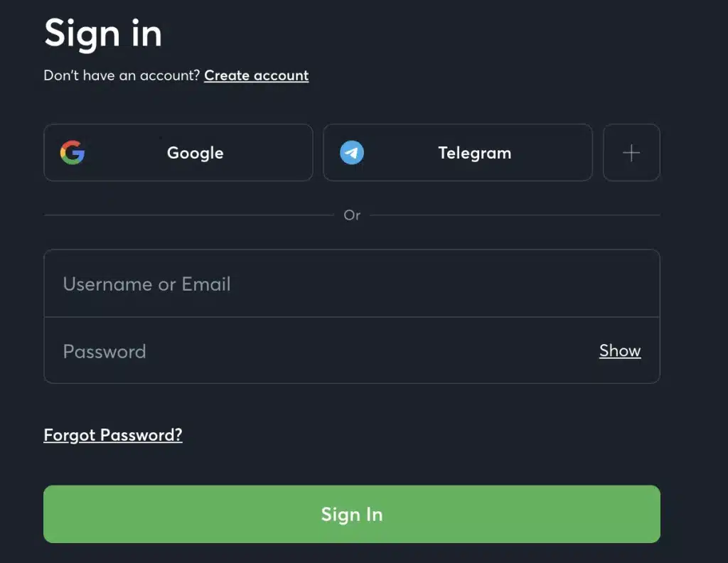Screen dimensions: 728x563
Task: Click the "Don't have an account?" text
Action: pyautogui.click(x=122, y=75)
